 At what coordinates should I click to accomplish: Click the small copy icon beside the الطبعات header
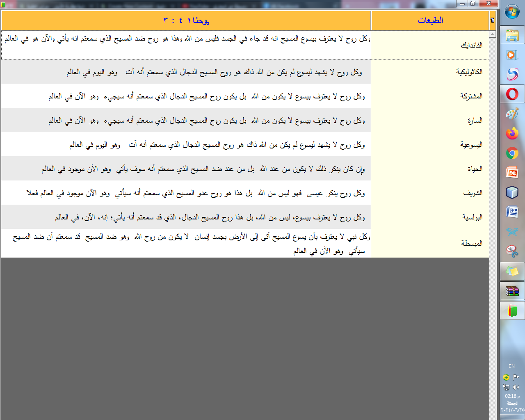[x=492, y=20]
